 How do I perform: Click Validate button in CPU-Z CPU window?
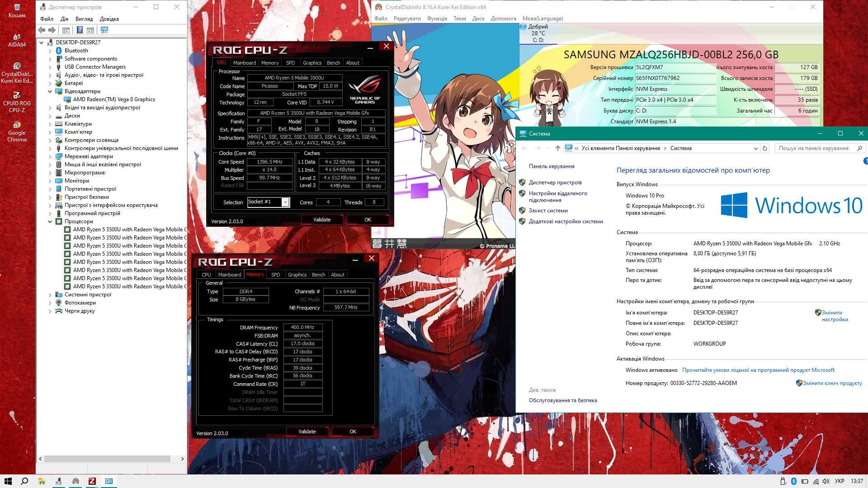pos(322,219)
